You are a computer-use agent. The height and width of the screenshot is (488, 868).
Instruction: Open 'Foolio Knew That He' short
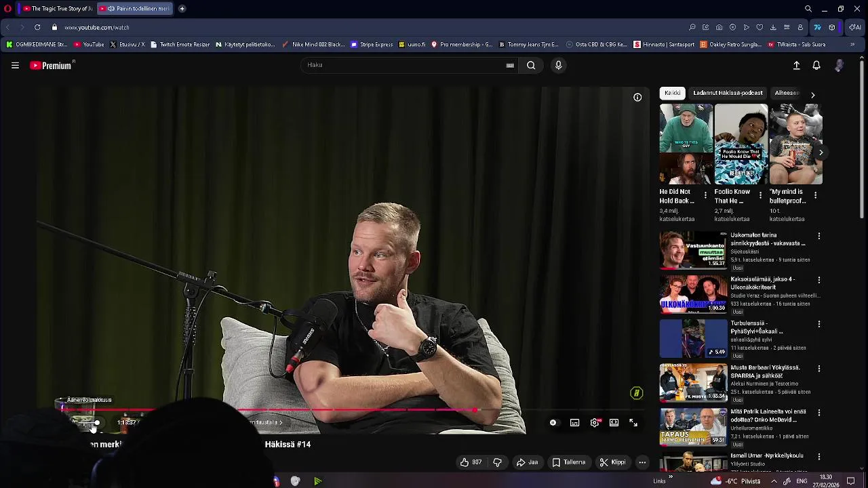point(741,144)
